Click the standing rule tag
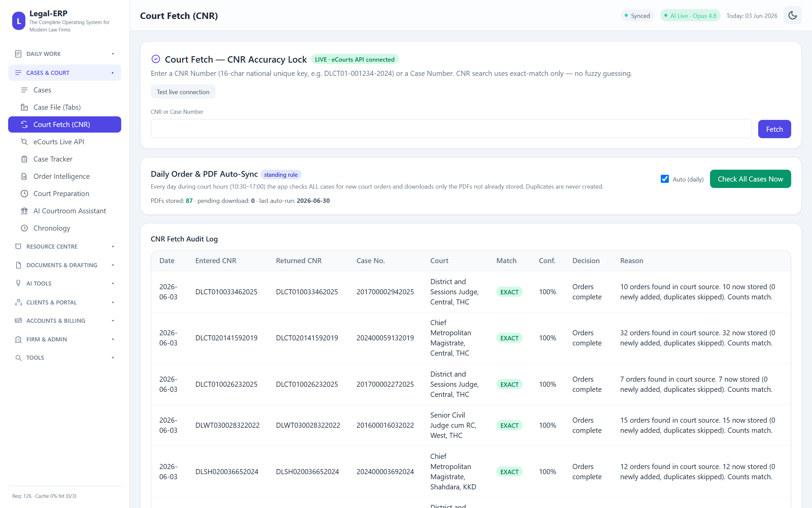 click(281, 174)
